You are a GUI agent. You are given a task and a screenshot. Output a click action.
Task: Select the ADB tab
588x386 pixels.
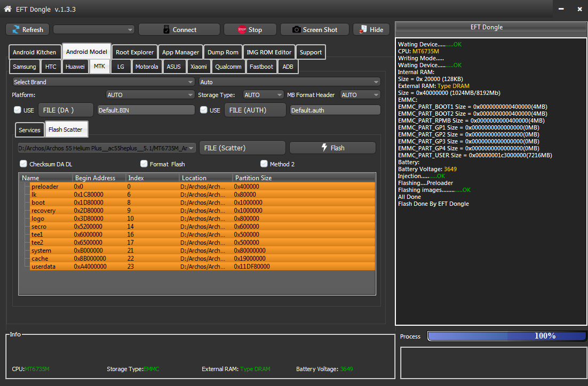coord(288,67)
